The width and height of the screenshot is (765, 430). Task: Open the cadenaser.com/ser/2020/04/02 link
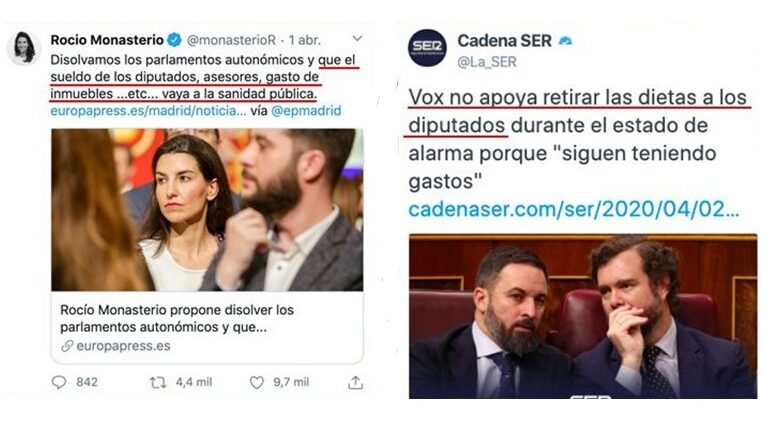574,209
